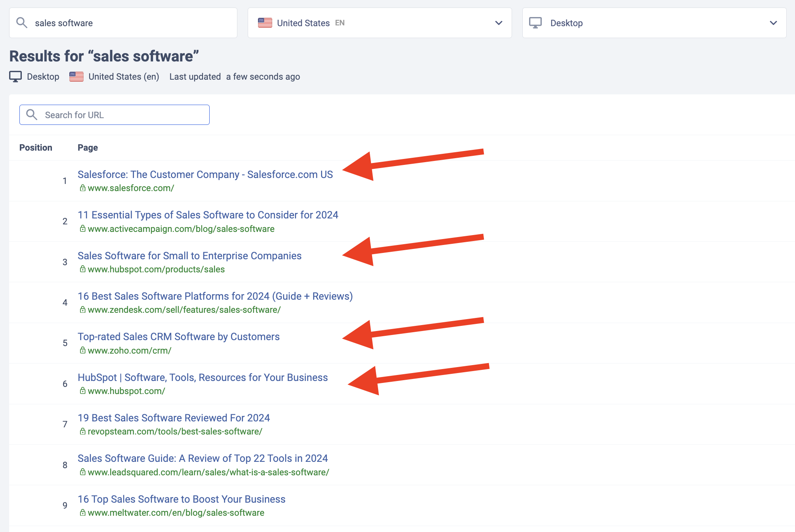Expand the United States country dropdown chevron
The width and height of the screenshot is (795, 532).
pos(499,23)
